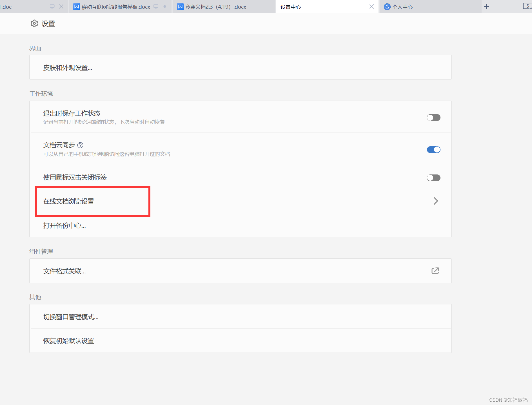Click the Word icon on 竞赛文档2.3 tab
The image size is (532, 405).
(180, 7)
